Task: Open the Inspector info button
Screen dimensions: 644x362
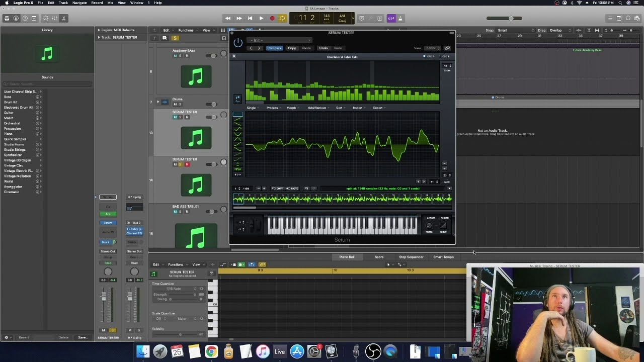Action: (16, 18)
